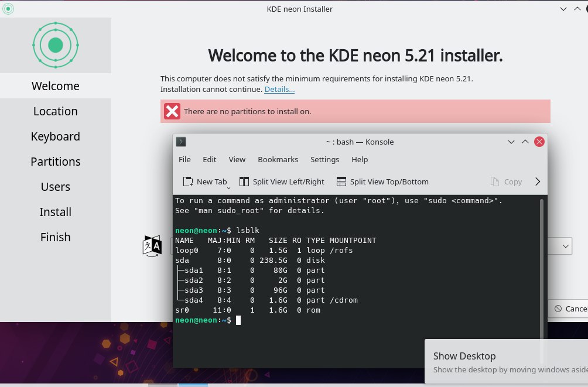Click the sr0 rom row in terminal
The image size is (588, 387).
click(x=248, y=310)
